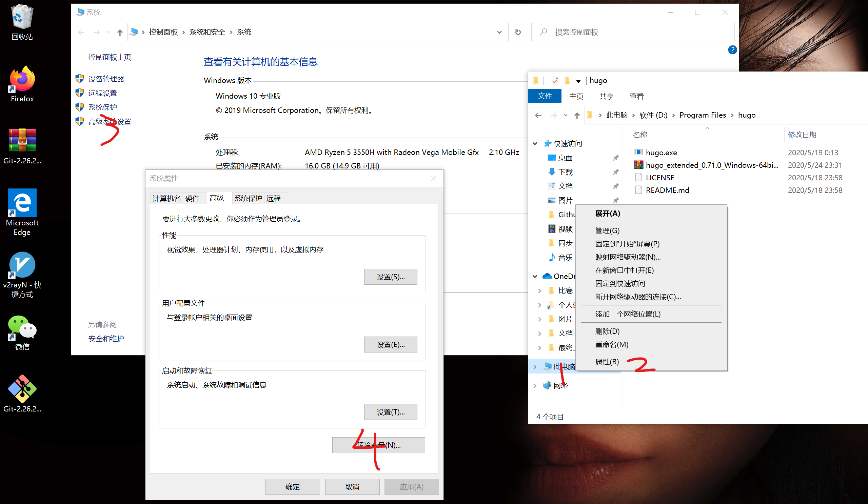
Task: Open the Recycle Bin (回收站)
Action: coord(22,16)
